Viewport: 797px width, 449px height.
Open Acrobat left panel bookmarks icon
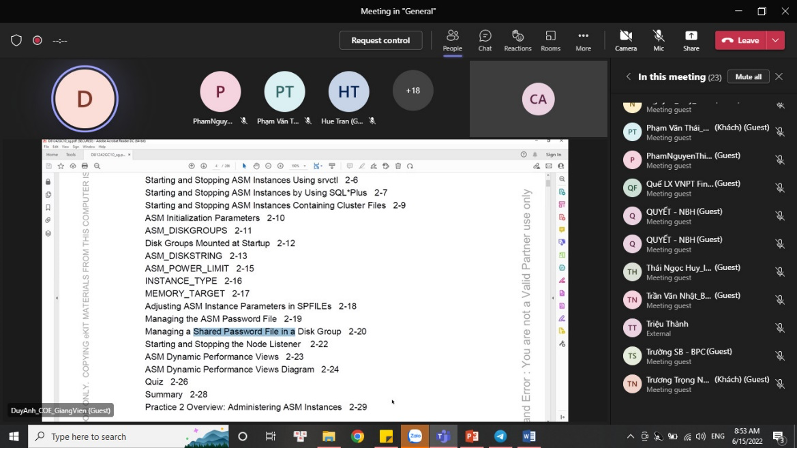(48, 207)
